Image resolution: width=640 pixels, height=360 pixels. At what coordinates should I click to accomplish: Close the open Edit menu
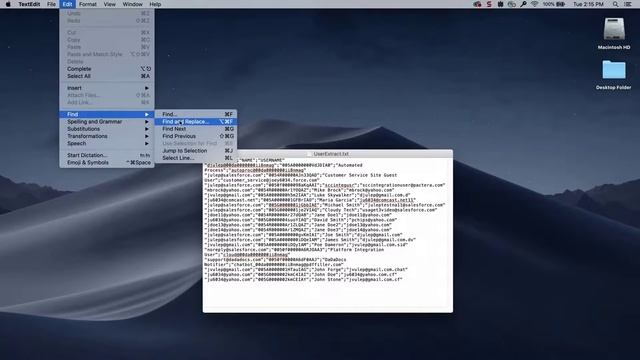(x=67, y=4)
